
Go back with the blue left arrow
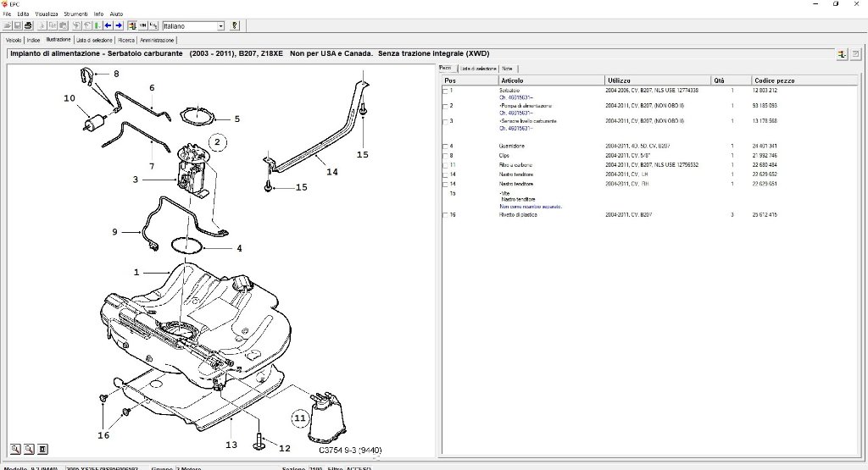click(x=108, y=25)
